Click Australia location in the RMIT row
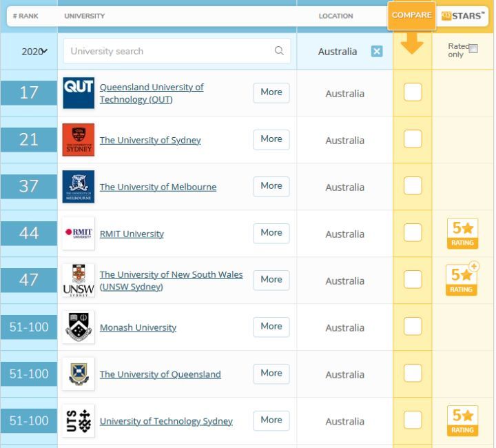496x448 pixels. (x=345, y=234)
